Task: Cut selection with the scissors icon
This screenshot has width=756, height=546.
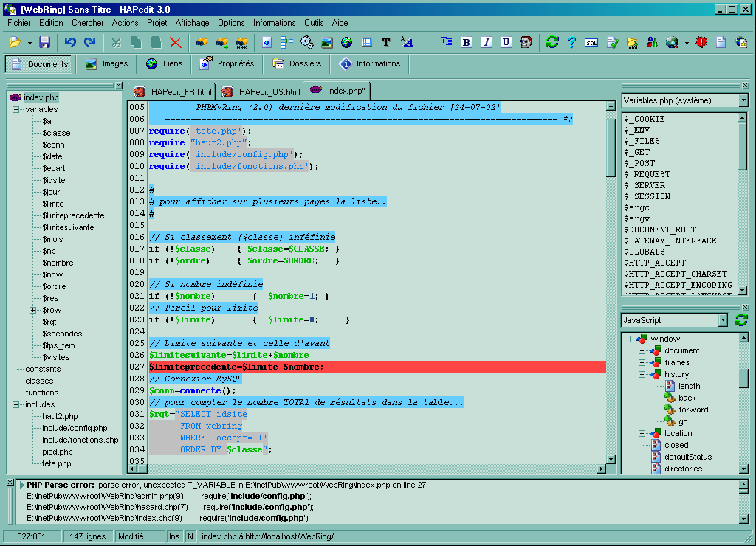Action: point(116,42)
